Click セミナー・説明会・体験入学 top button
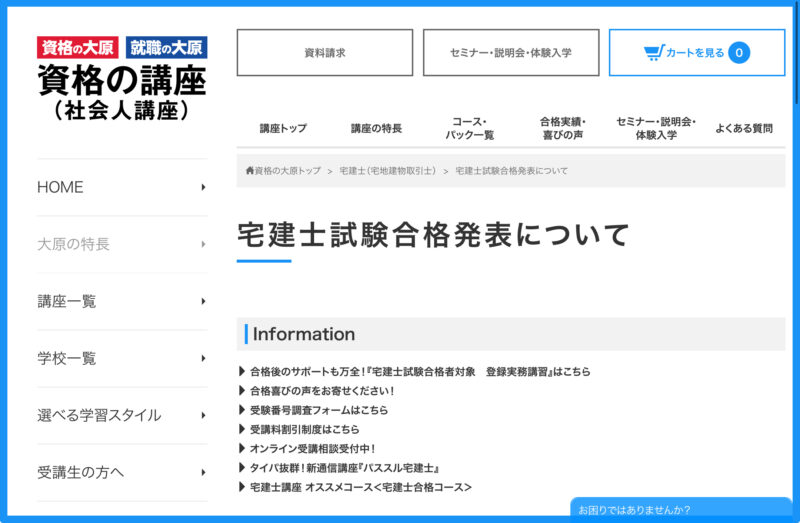The width and height of the screenshot is (800, 523). [x=510, y=52]
